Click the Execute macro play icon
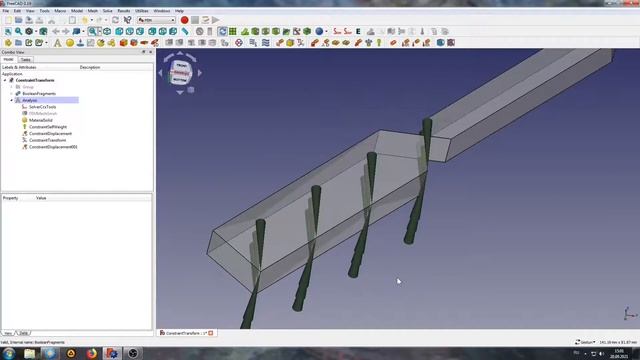This screenshot has width=640, height=360. pyautogui.click(x=216, y=20)
